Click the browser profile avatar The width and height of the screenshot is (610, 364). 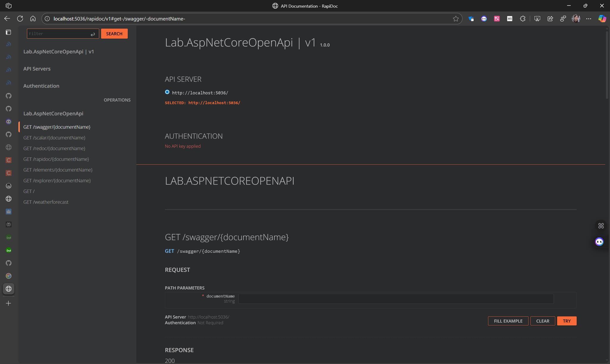click(576, 18)
